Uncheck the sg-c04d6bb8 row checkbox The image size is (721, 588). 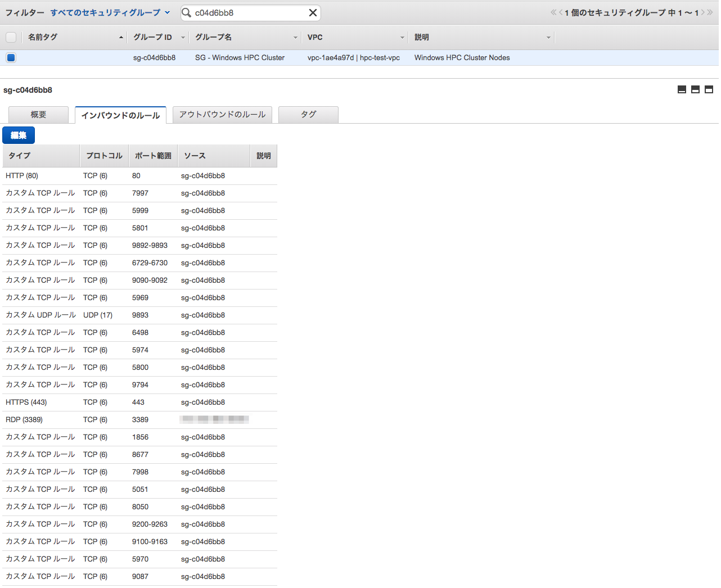(11, 57)
